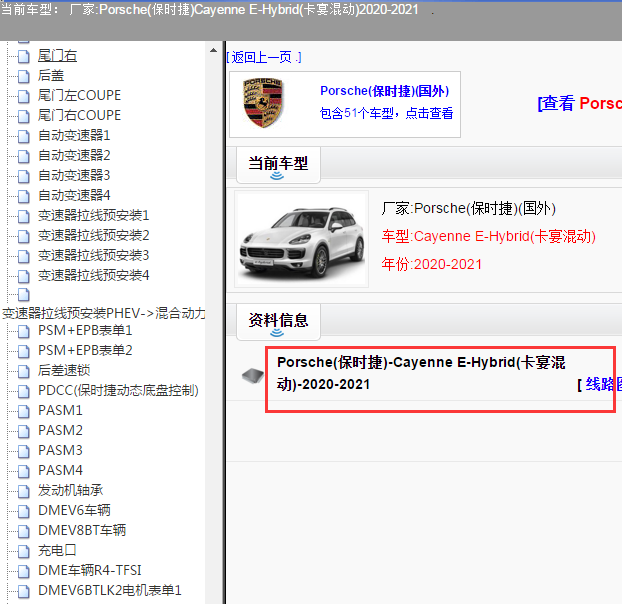Select 变速器拉线预安装3 entry

[94, 255]
